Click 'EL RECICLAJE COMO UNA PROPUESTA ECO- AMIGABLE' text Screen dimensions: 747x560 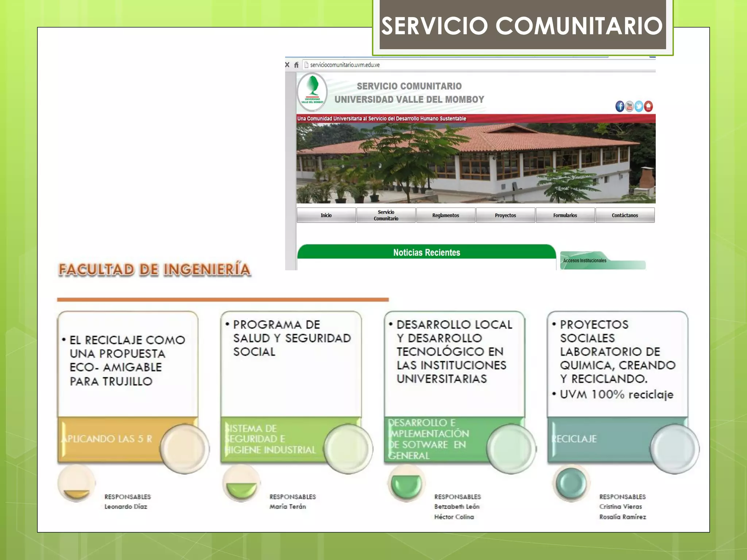(127, 360)
